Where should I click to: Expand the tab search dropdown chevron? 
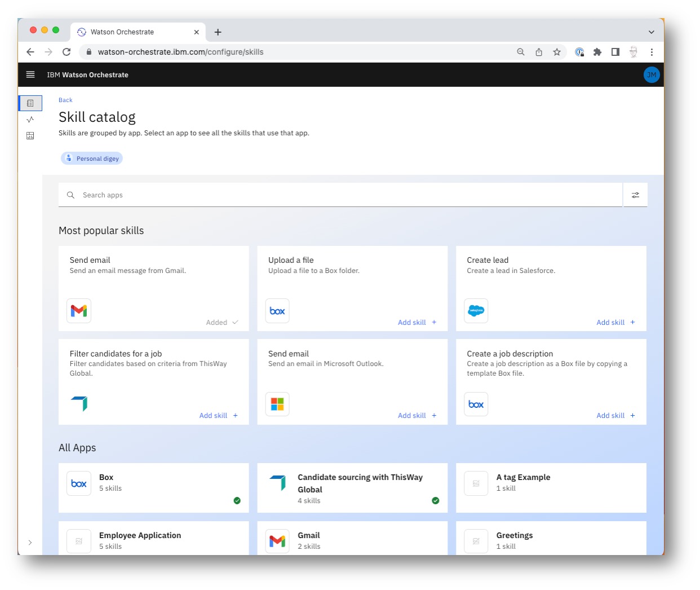651,32
